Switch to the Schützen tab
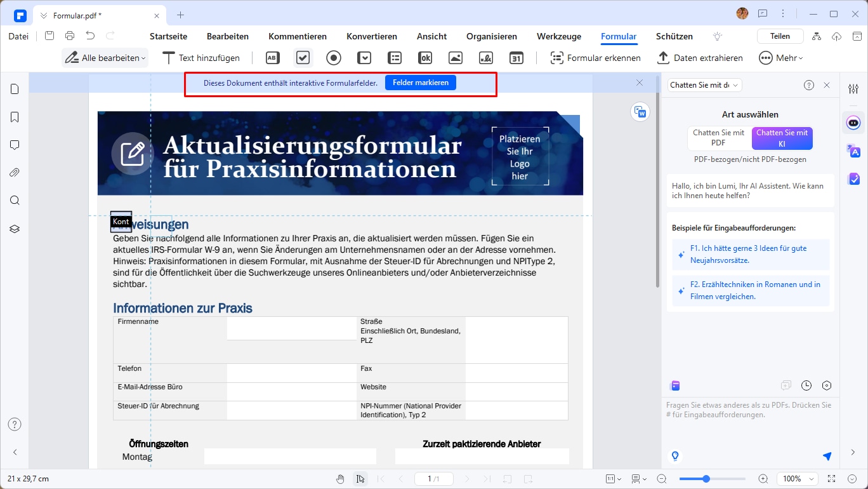Viewport: 868px width, 489px height. coord(674,36)
